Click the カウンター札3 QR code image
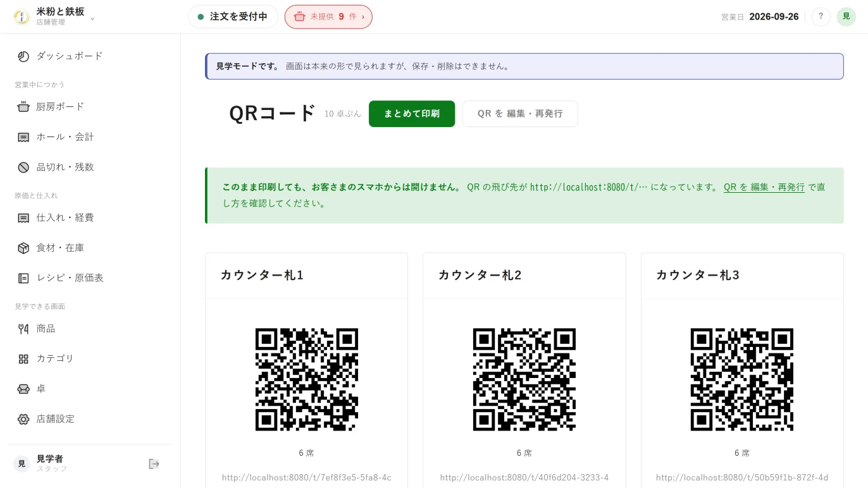The height and width of the screenshot is (488, 868). point(742,379)
